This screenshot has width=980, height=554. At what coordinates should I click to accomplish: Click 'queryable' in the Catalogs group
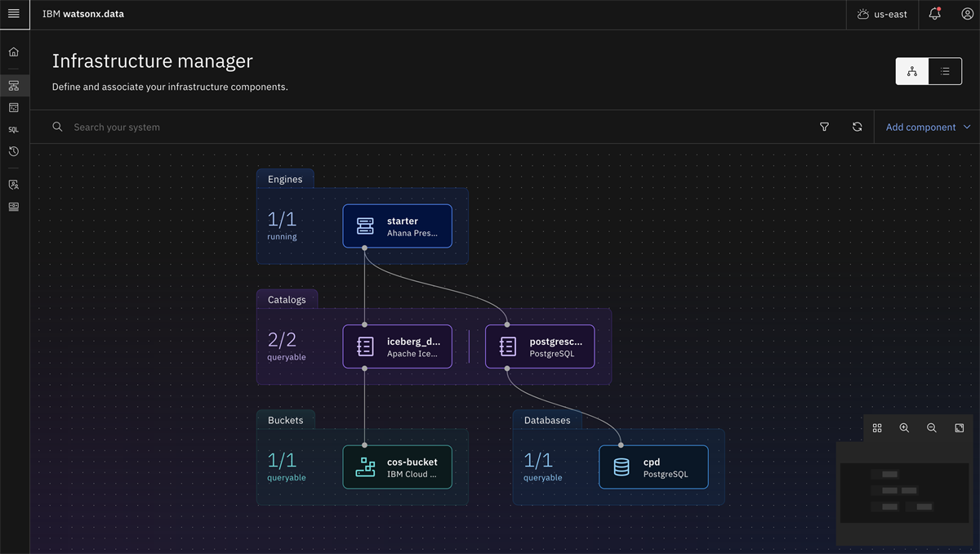click(x=287, y=357)
